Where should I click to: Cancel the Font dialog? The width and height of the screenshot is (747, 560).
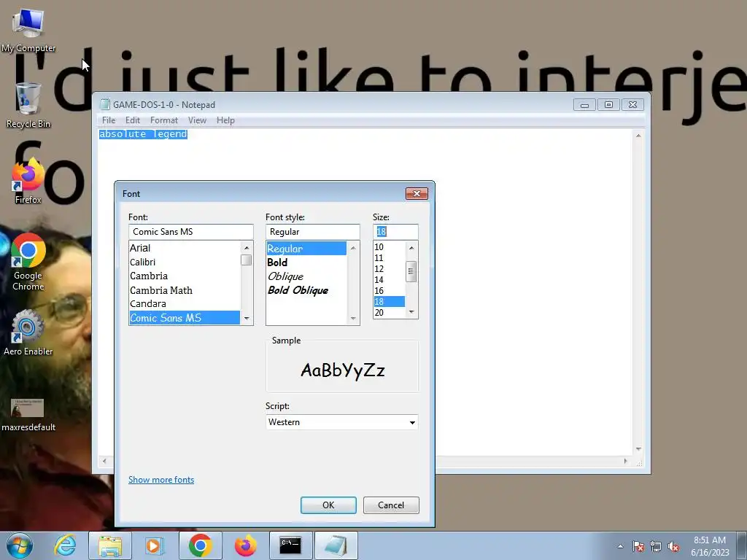(x=391, y=505)
